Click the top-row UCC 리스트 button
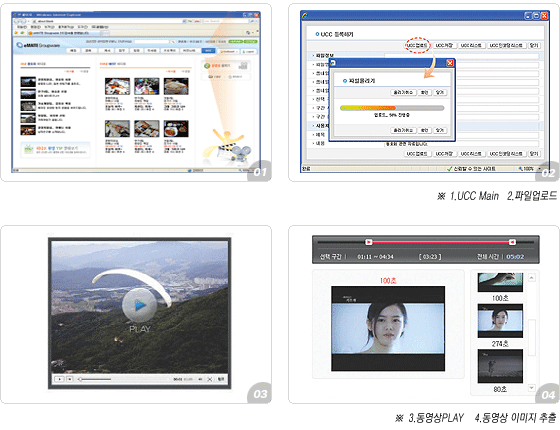 (x=471, y=45)
